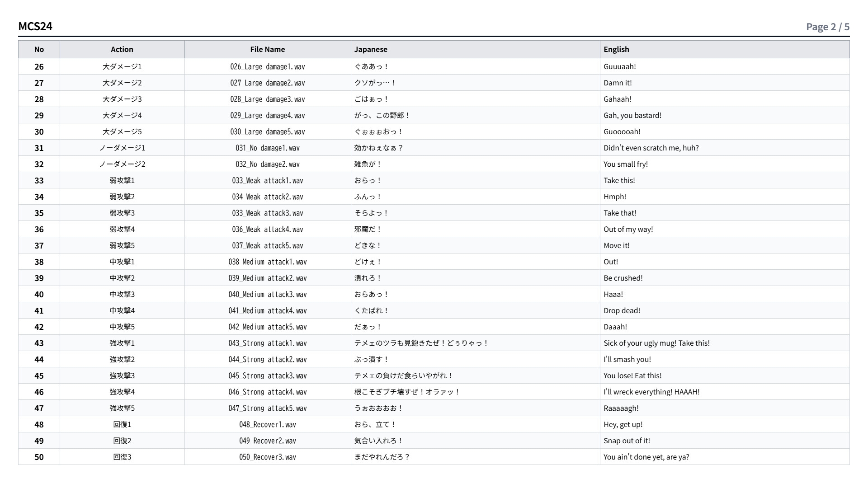The width and height of the screenshot is (868, 488).
Task: Click file name 032_No damage2.wav
Action: click(x=268, y=164)
